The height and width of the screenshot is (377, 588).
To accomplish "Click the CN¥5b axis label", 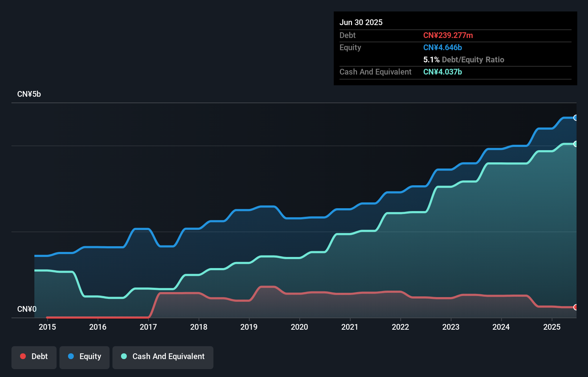I will point(29,94).
